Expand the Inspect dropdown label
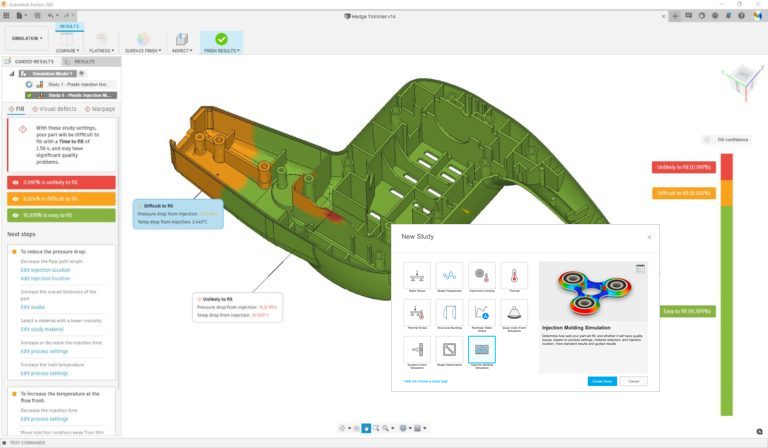The image size is (768, 448). (x=182, y=50)
